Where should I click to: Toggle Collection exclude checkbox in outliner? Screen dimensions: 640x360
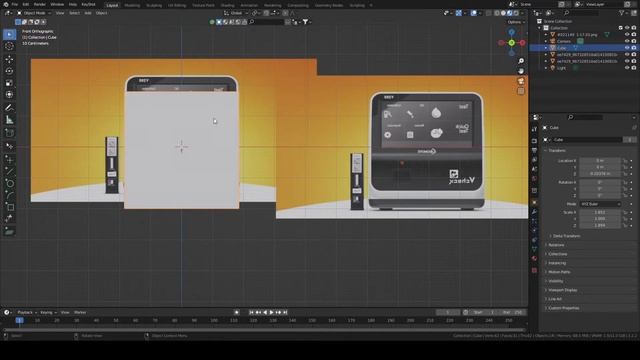pos(620,28)
